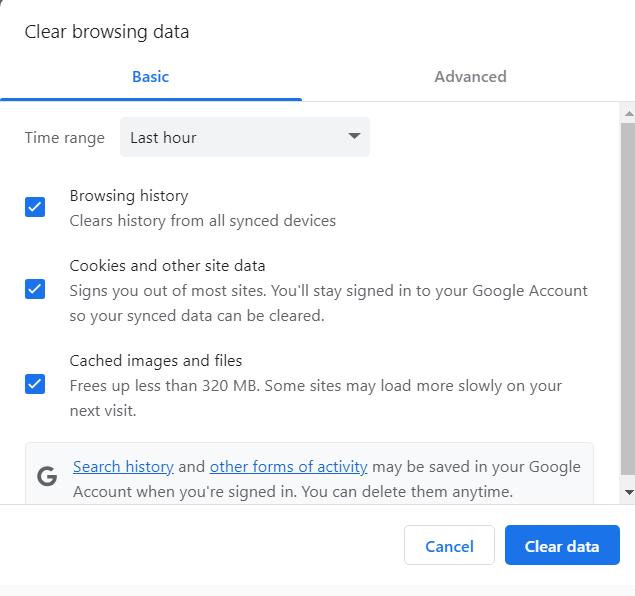Click the scrollbar down arrow

628,492
